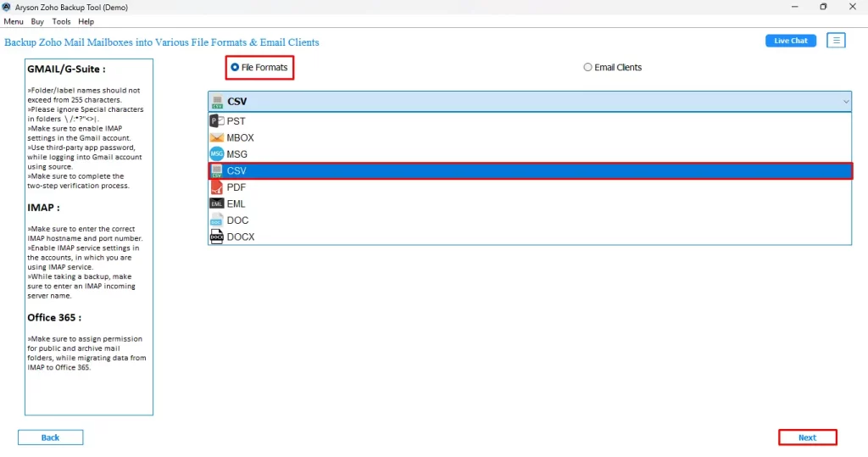The width and height of the screenshot is (868, 457).
Task: Choose MBOX from the format list
Action: tap(530, 137)
